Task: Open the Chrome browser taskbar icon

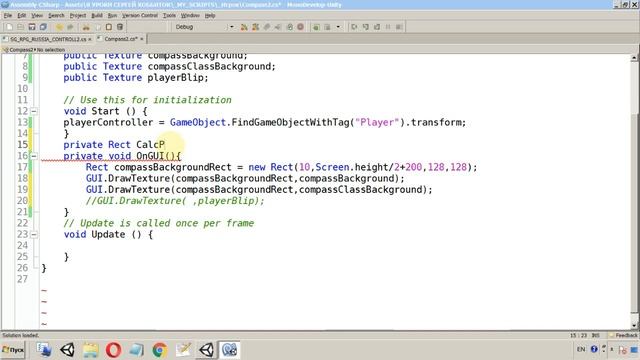Action: [160, 350]
